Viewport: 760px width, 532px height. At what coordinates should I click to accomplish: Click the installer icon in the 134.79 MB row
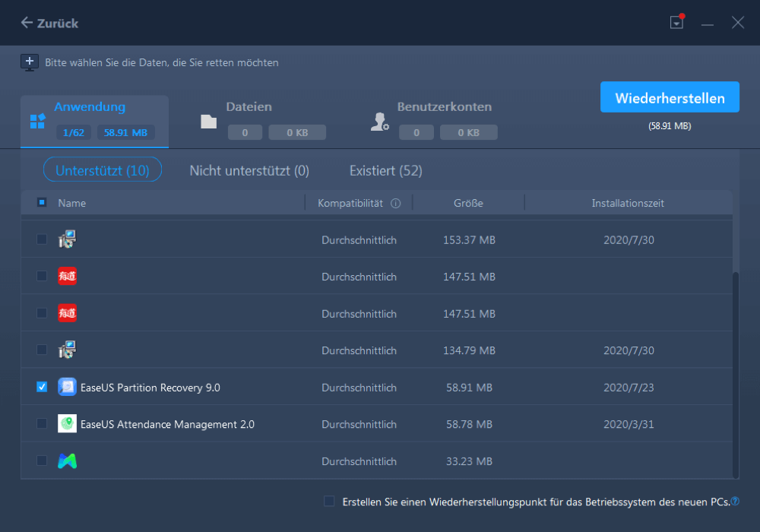(67, 350)
